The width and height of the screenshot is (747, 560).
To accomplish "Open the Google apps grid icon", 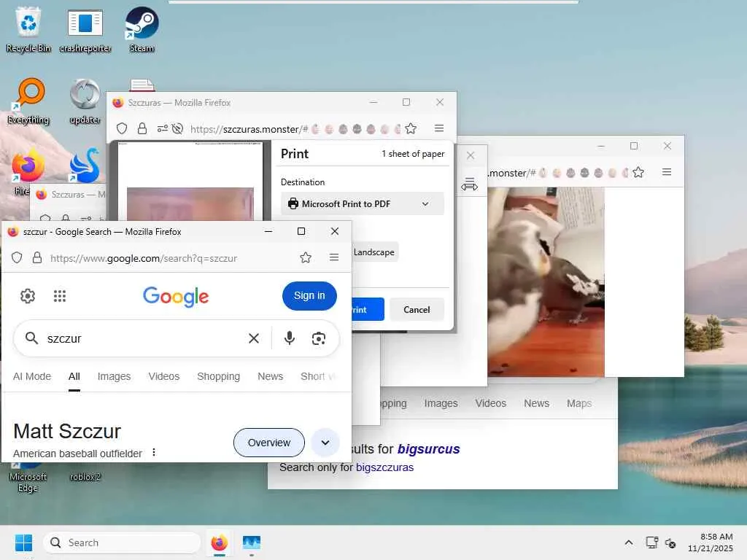I will [x=60, y=296].
